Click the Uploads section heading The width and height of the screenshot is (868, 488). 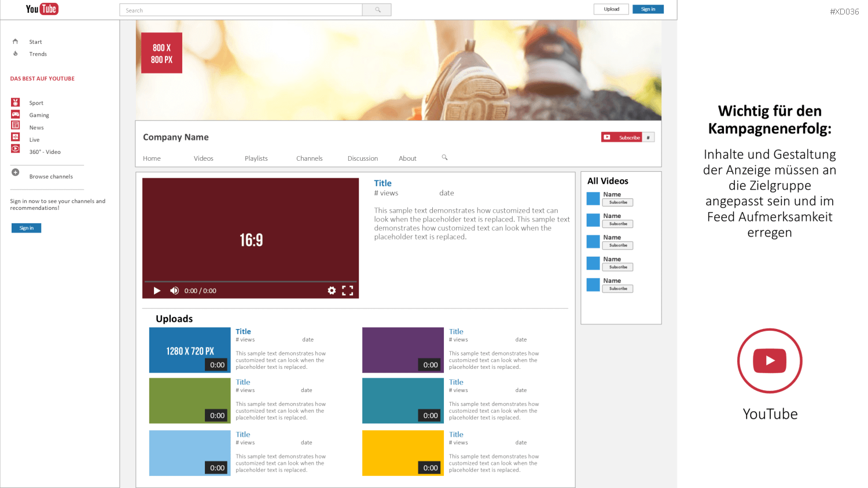pos(174,319)
